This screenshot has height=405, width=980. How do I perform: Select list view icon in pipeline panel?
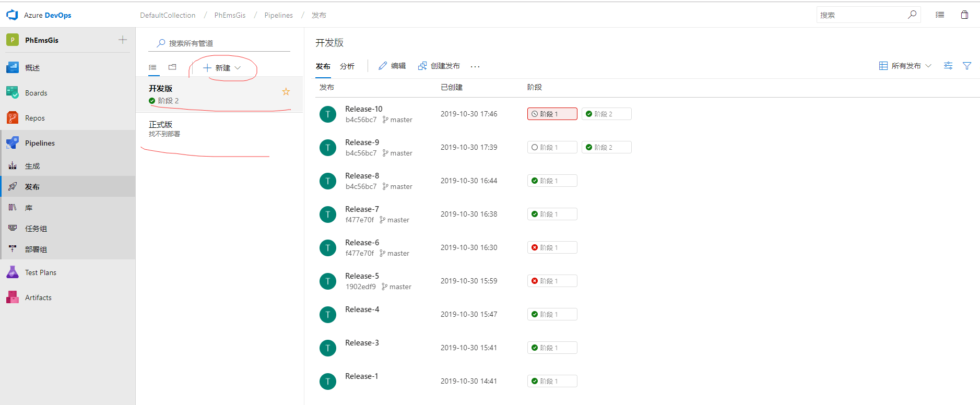(x=152, y=67)
